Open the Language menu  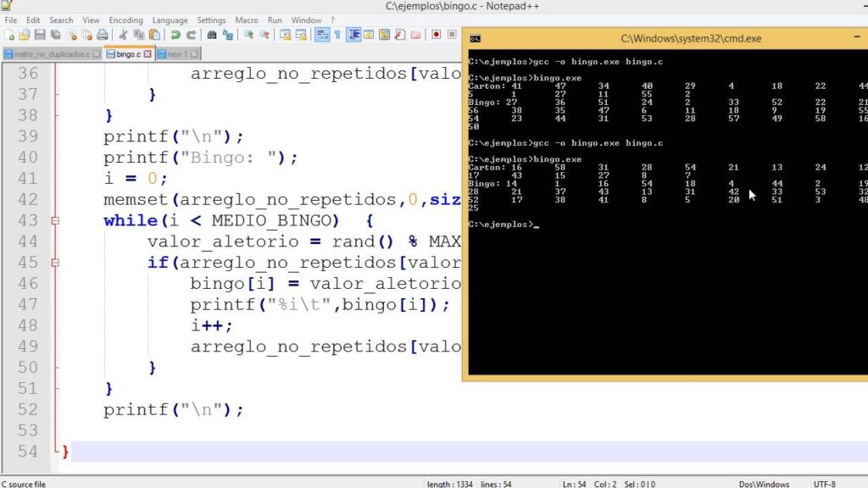170,19
